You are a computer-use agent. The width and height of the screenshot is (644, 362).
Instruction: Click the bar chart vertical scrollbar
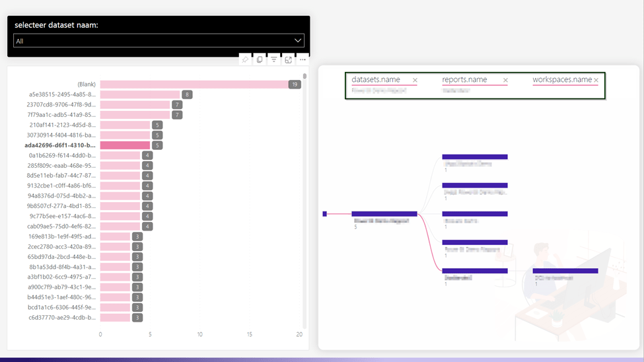(304, 198)
